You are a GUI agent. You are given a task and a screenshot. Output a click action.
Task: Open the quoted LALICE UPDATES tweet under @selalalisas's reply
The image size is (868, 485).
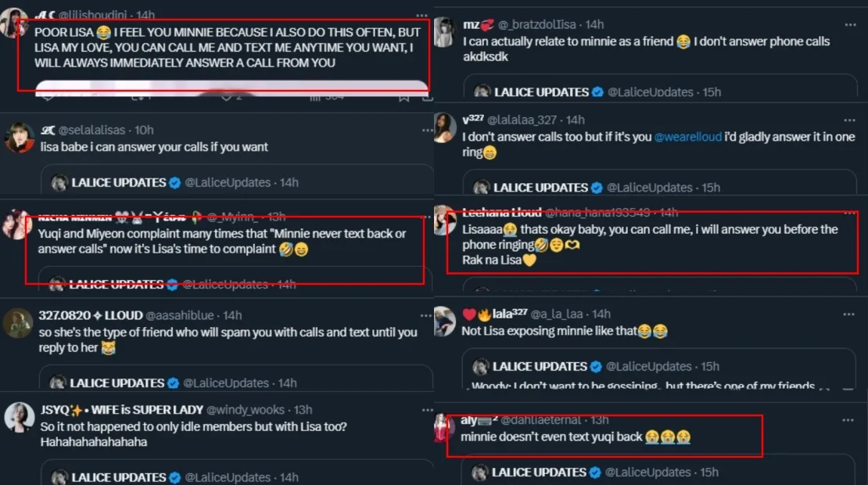[239, 181]
